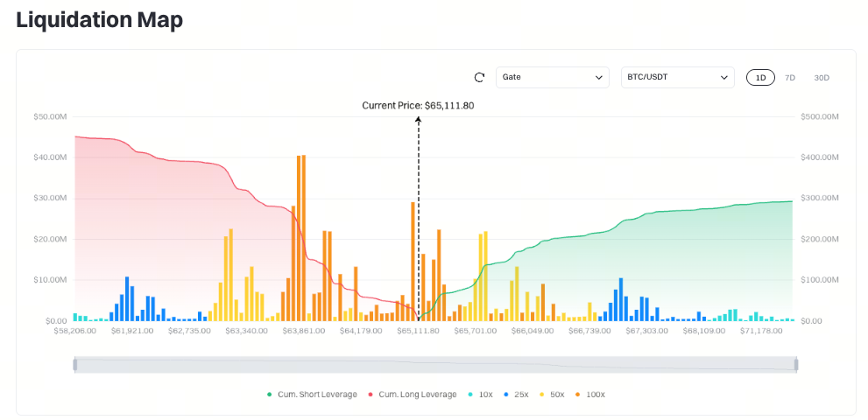Image resolution: width=868 pixels, height=420 pixels.
Task: Expand the BTC/USDT pair selector
Action: tap(678, 78)
